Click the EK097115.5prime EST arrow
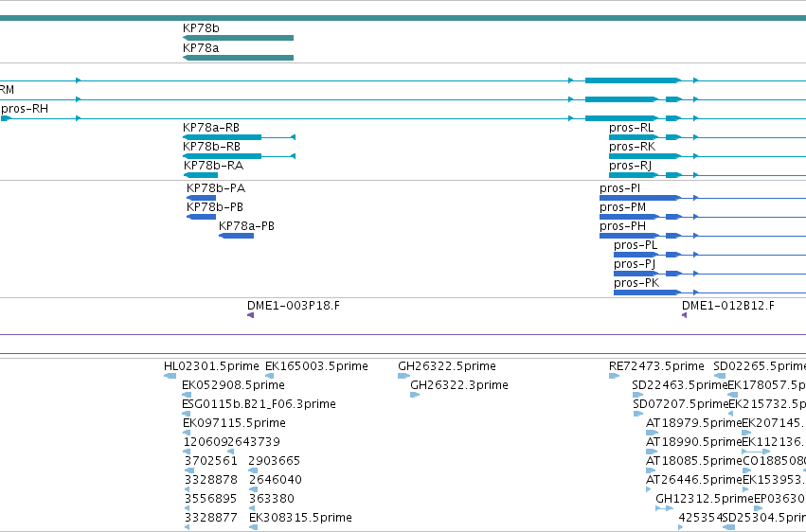 [187, 433]
